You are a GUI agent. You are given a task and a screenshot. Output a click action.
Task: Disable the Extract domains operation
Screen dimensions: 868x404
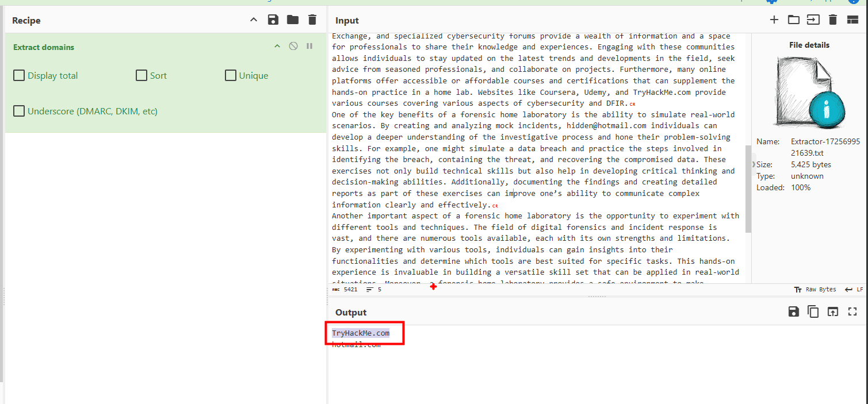pyautogui.click(x=293, y=46)
